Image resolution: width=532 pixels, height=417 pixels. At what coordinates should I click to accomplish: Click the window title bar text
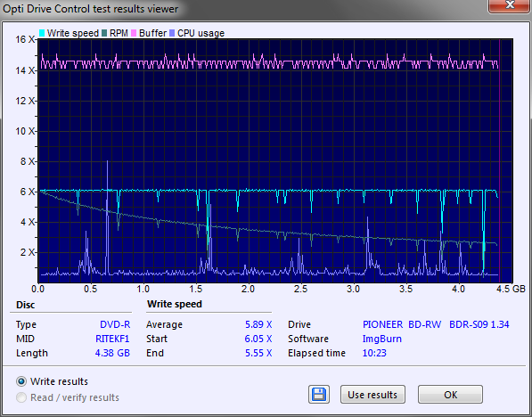click(x=91, y=9)
